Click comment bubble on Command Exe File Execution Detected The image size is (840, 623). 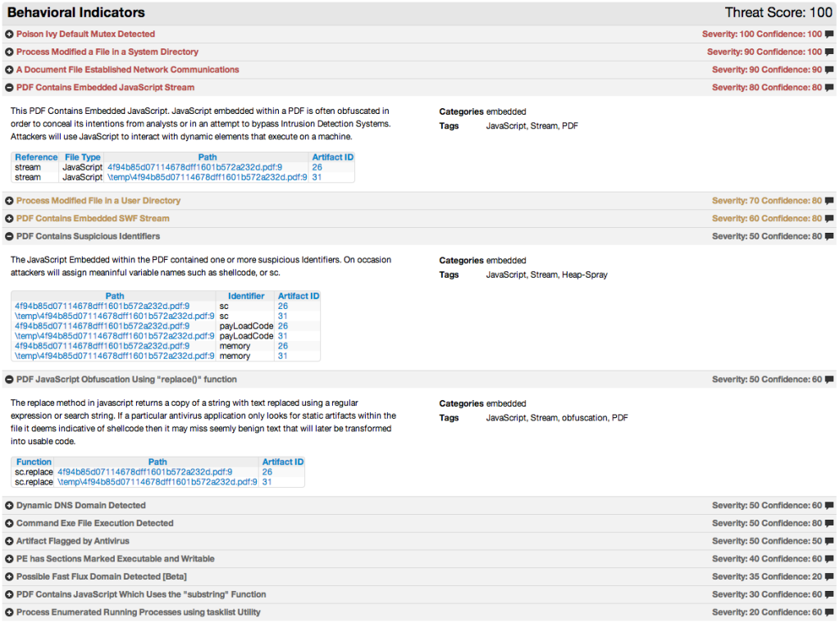pyautogui.click(x=829, y=523)
